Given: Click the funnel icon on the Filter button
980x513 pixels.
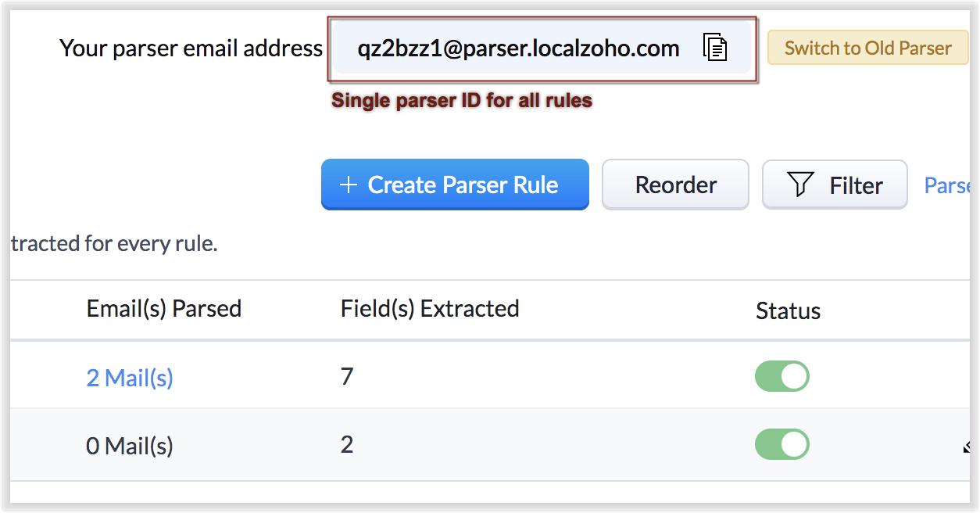Looking at the screenshot, I should (800, 185).
